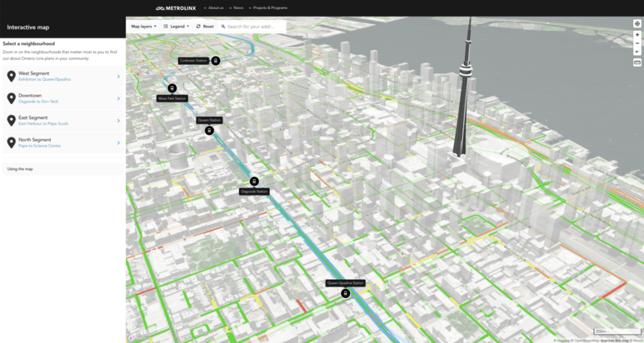
Task: Zoom in using the plus icon
Action: point(637,35)
